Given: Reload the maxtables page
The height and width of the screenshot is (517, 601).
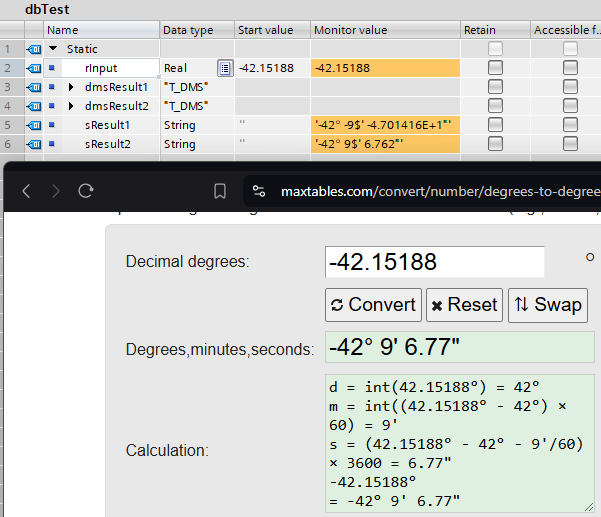Looking at the screenshot, I should [86, 191].
